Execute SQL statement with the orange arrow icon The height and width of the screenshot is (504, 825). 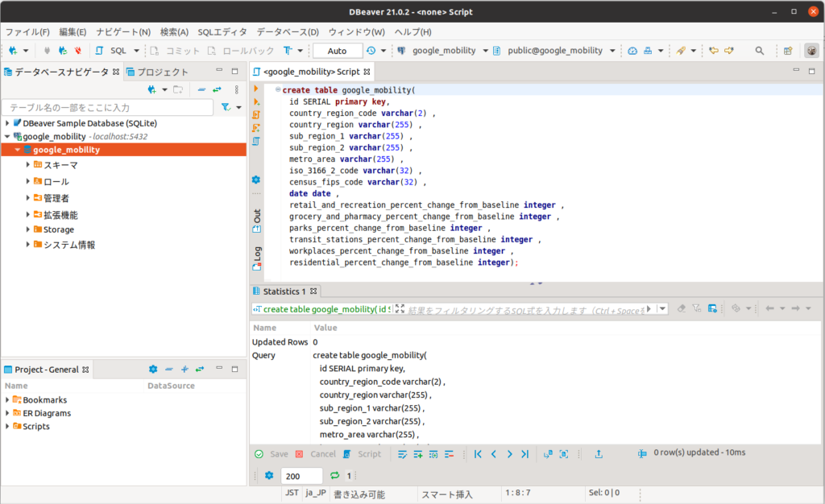pyautogui.click(x=256, y=89)
